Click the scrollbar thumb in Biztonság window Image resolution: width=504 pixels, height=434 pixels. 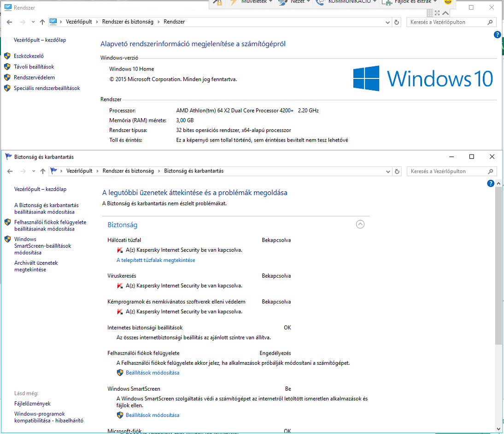pos(498,265)
